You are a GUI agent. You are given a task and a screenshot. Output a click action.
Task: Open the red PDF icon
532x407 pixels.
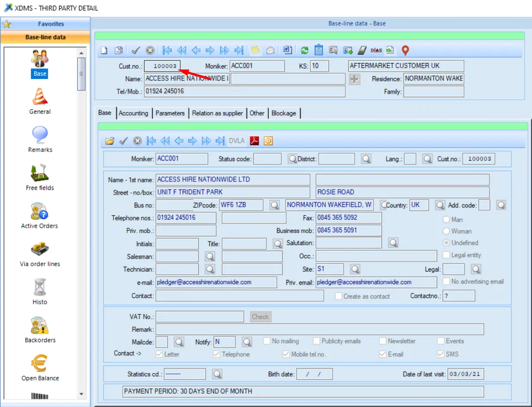[x=254, y=141]
